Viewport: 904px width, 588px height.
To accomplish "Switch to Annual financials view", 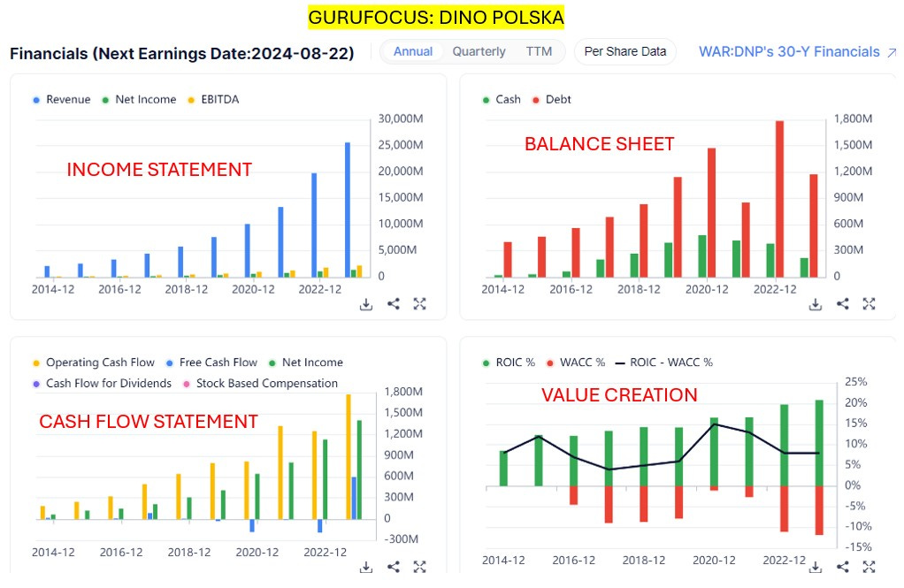I will pos(413,51).
